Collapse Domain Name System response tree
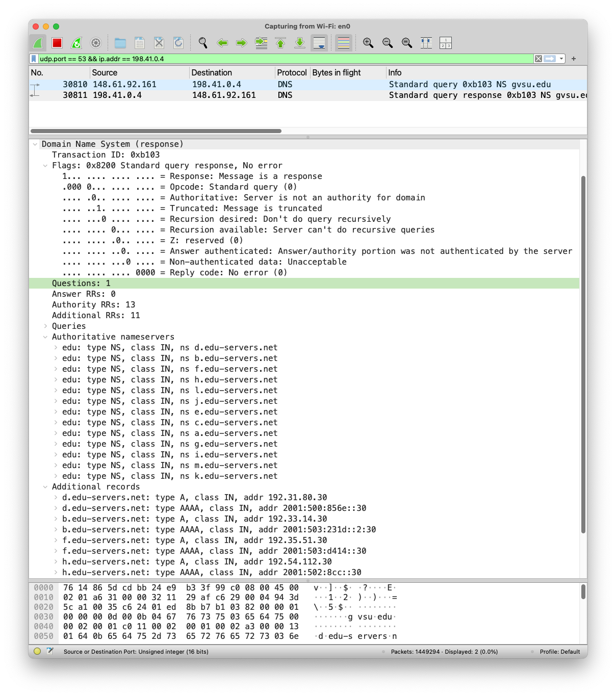The image size is (616, 696). (x=35, y=144)
